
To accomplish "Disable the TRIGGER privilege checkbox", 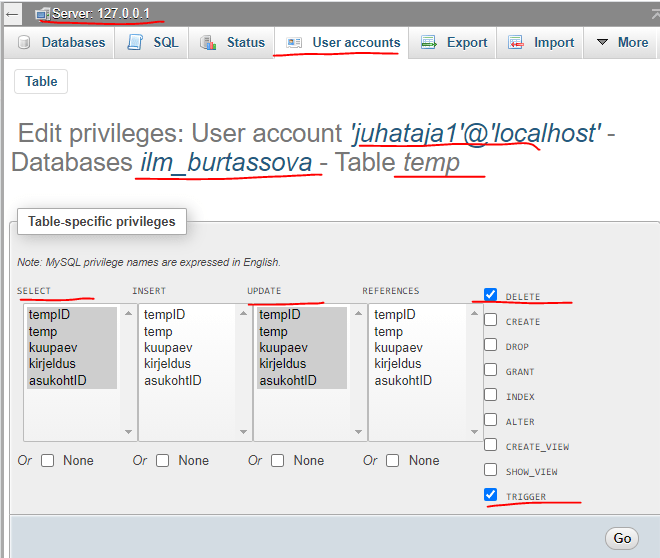I will click(490, 495).
